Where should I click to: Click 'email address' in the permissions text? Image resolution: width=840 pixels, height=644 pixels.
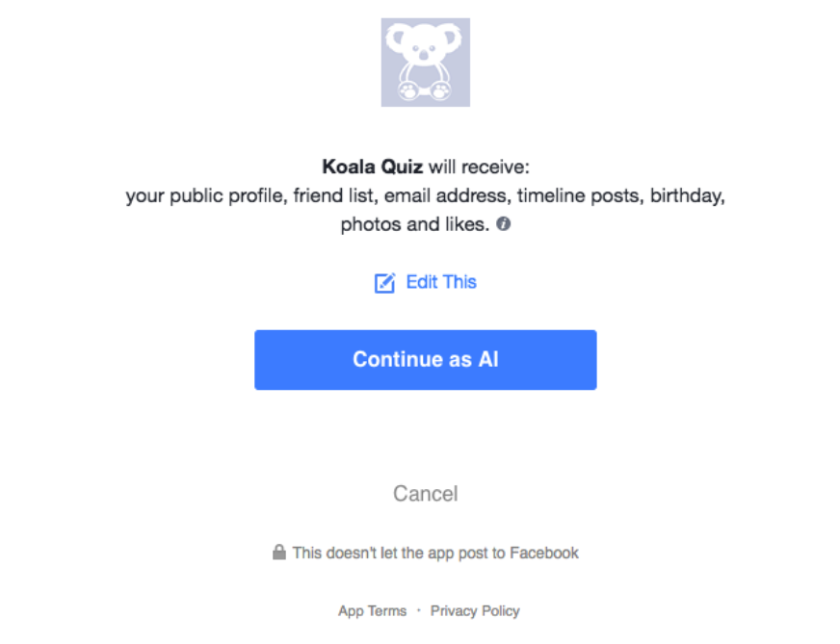(446, 196)
